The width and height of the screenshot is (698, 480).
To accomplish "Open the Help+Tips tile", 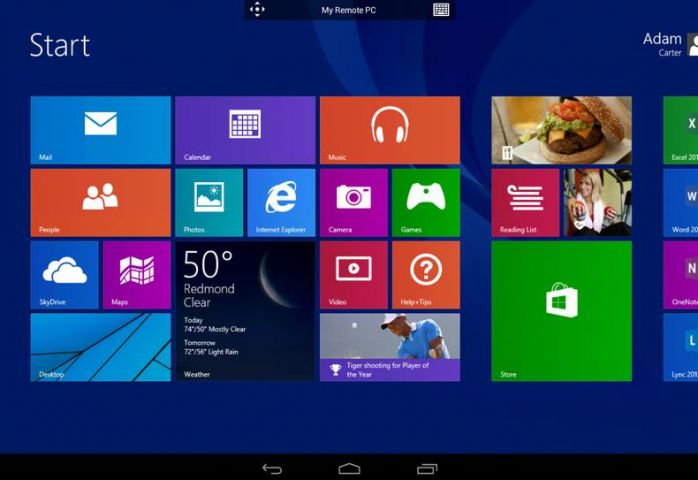I will click(426, 275).
